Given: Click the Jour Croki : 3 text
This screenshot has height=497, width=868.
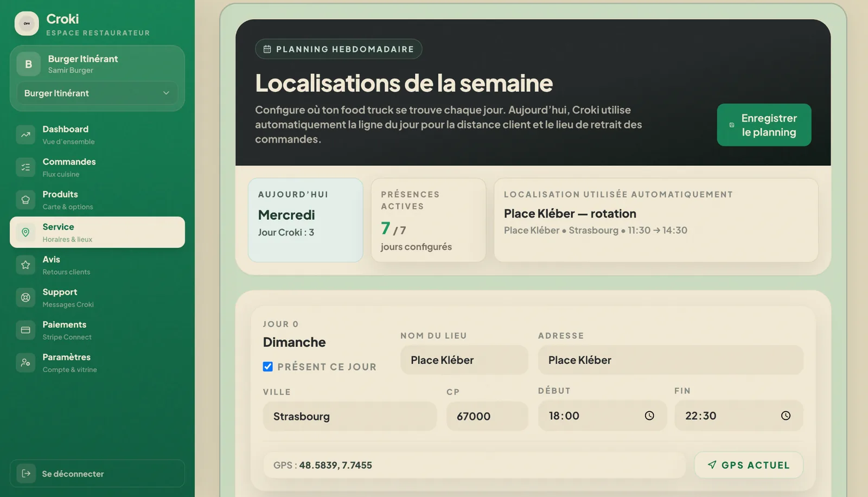Looking at the screenshot, I should pyautogui.click(x=286, y=232).
